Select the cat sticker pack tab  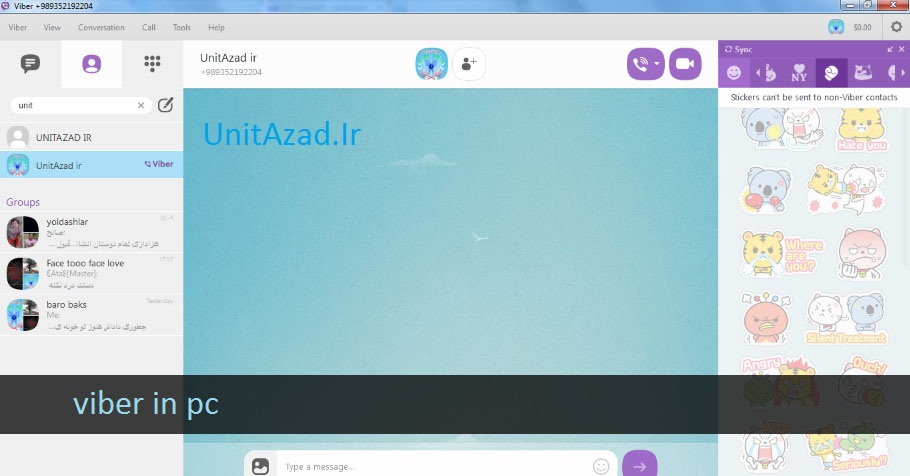pyautogui.click(x=863, y=73)
